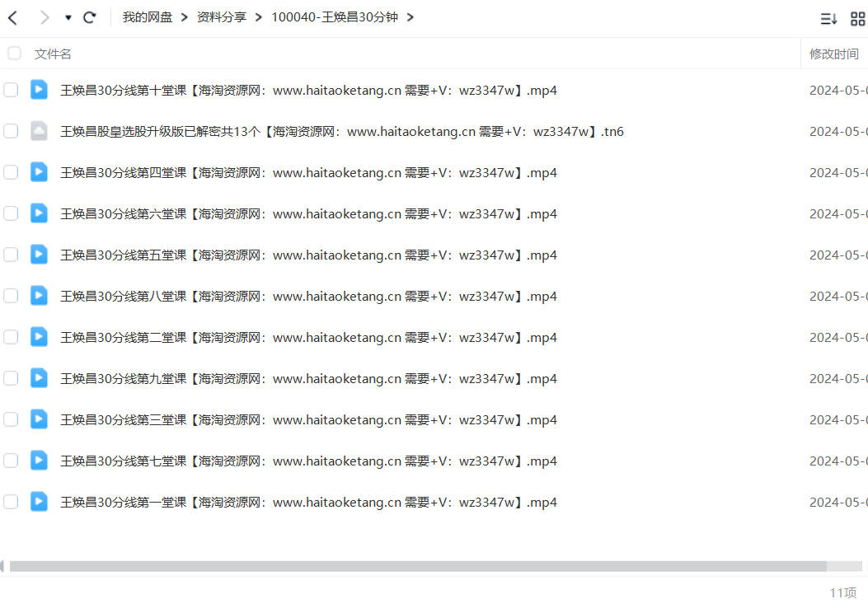868x613 pixels.
Task: Click video icon of 第四堂课 file
Action: pos(39,172)
